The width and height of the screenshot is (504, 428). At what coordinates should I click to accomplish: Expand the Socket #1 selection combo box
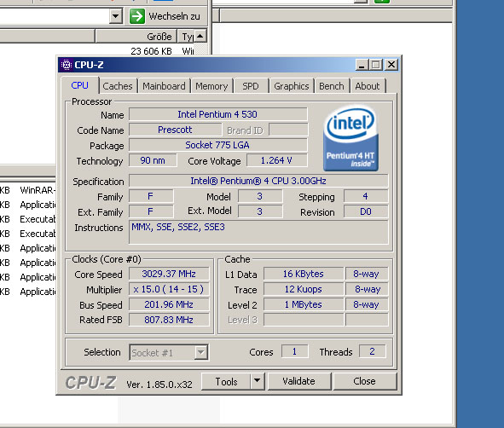201,352
